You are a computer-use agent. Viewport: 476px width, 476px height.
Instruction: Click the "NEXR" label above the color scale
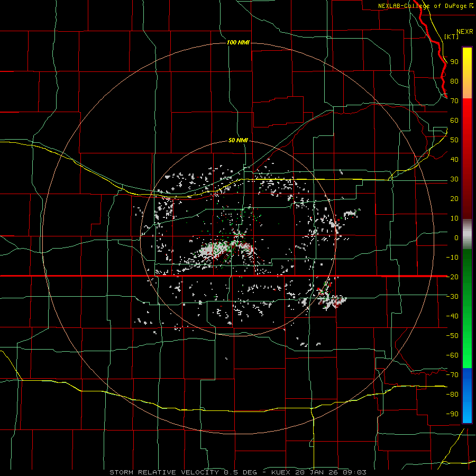pos(465,32)
